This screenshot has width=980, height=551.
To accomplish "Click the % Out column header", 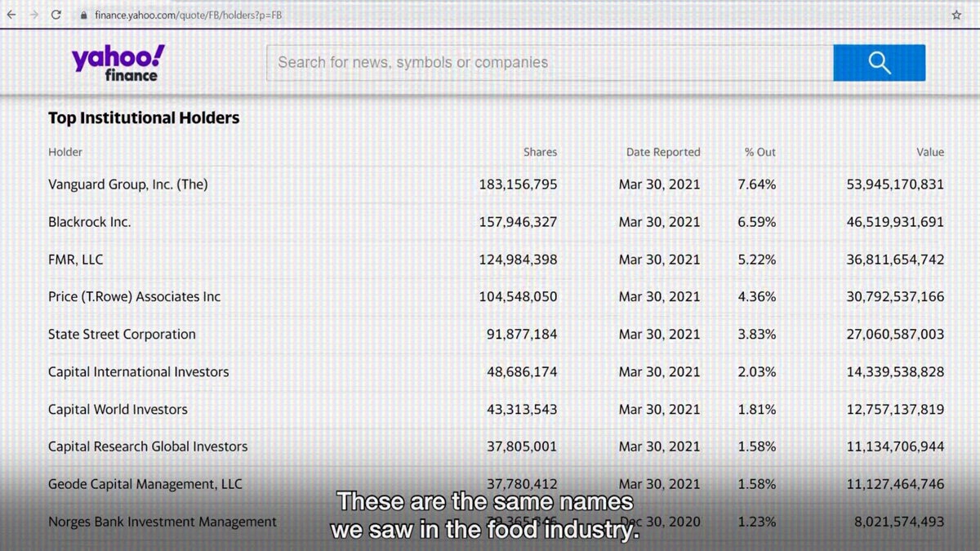I will click(759, 152).
